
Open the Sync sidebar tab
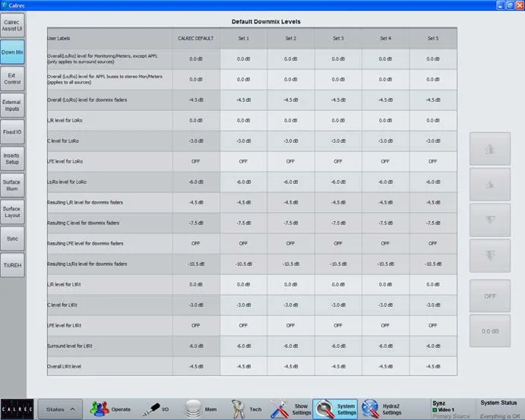(x=12, y=238)
